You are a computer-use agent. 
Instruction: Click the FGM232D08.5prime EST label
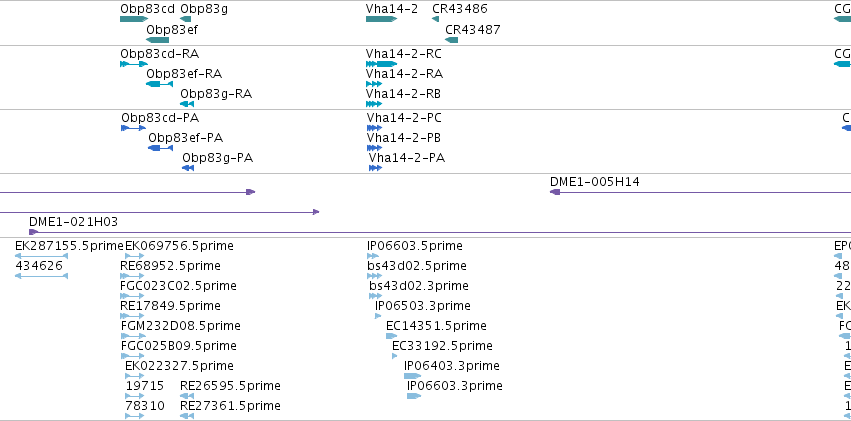(x=181, y=326)
